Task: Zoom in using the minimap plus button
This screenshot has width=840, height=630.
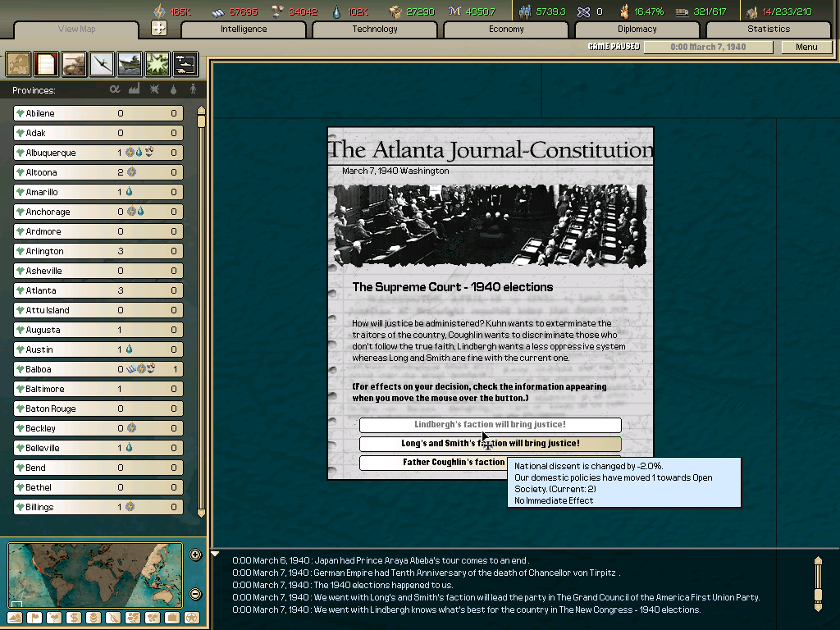Action: (x=194, y=555)
